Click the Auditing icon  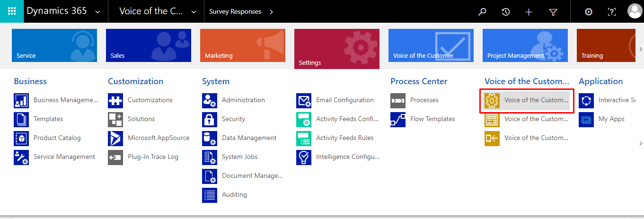click(210, 195)
